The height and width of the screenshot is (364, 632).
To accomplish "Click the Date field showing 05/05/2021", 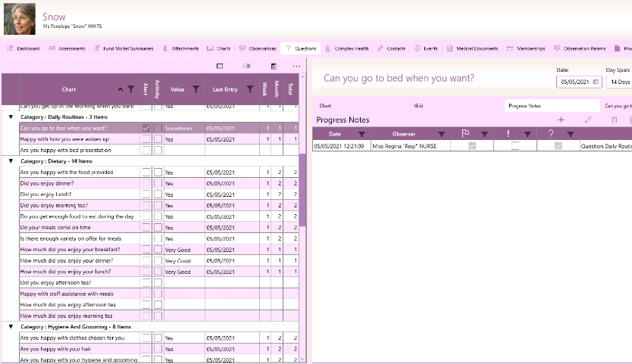I will (579, 82).
